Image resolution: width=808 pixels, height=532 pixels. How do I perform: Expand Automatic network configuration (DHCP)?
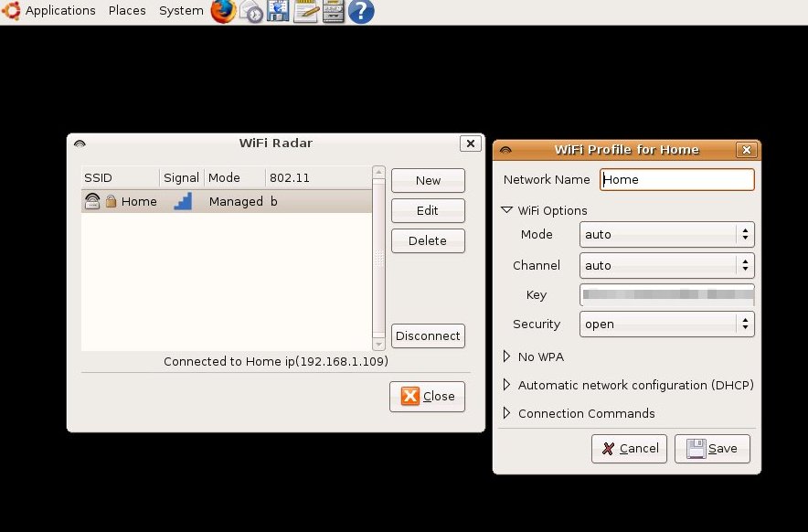point(507,385)
